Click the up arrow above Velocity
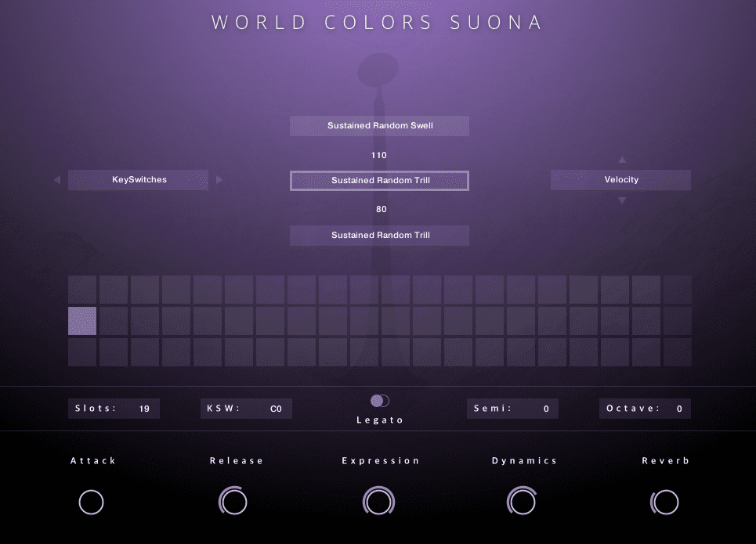This screenshot has height=544, width=756. (x=622, y=160)
